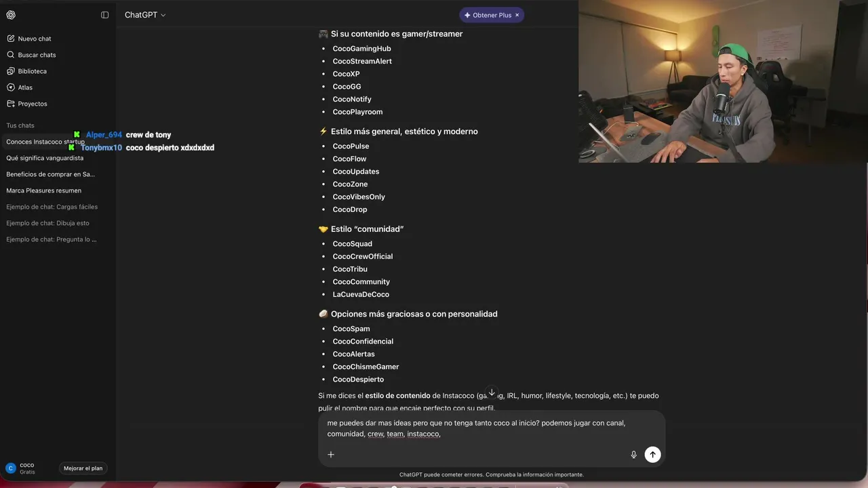Open the 'Qué significa vanguardista' chat

click(45, 158)
